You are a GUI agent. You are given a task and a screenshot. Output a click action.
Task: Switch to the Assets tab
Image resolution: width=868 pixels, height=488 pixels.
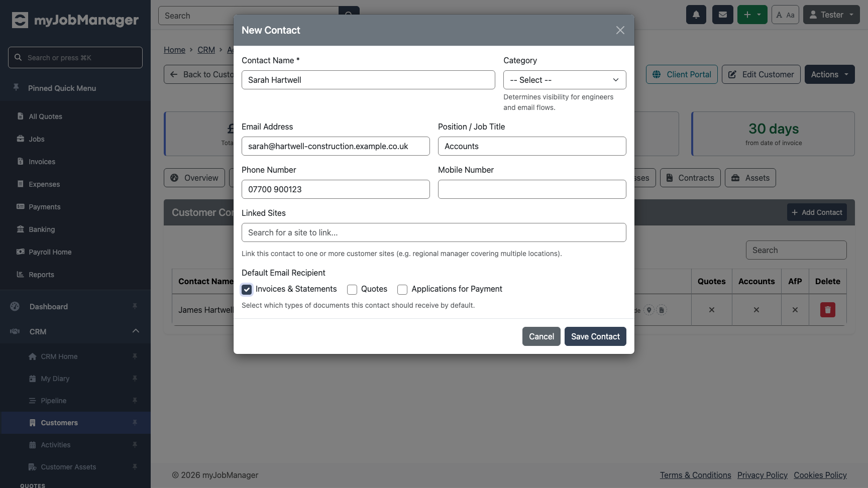[x=750, y=178]
